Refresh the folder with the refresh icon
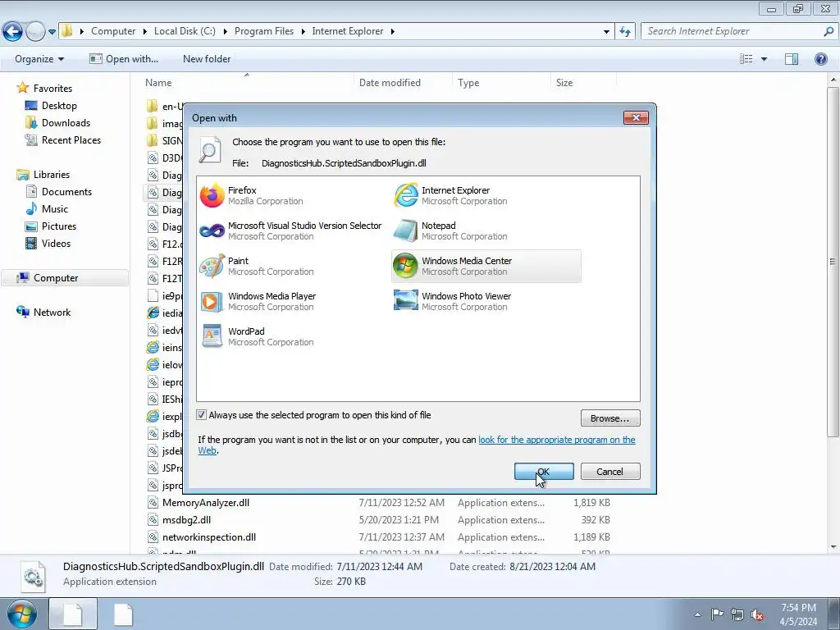 point(624,32)
